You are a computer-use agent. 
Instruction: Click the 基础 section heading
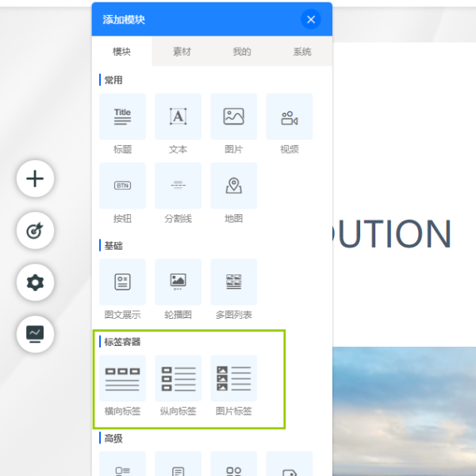click(113, 246)
